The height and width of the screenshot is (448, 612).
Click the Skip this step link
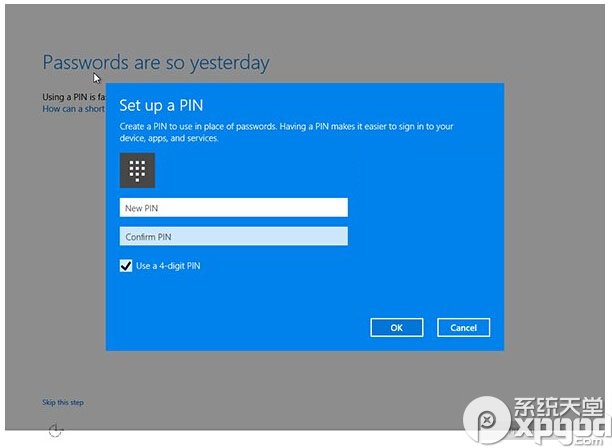[63, 402]
